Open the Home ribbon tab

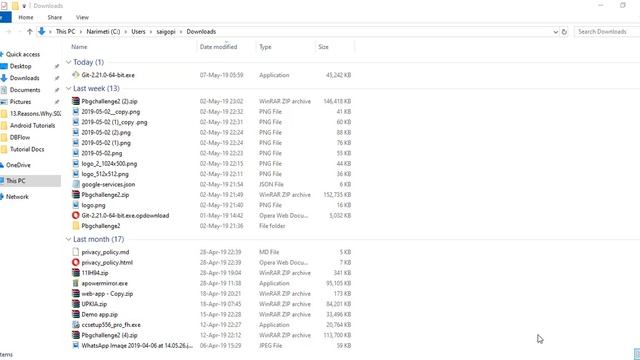tap(26, 18)
